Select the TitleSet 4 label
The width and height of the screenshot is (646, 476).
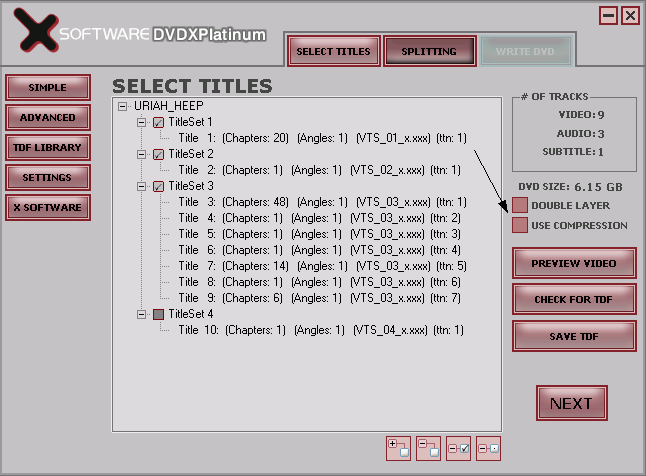coord(191,314)
